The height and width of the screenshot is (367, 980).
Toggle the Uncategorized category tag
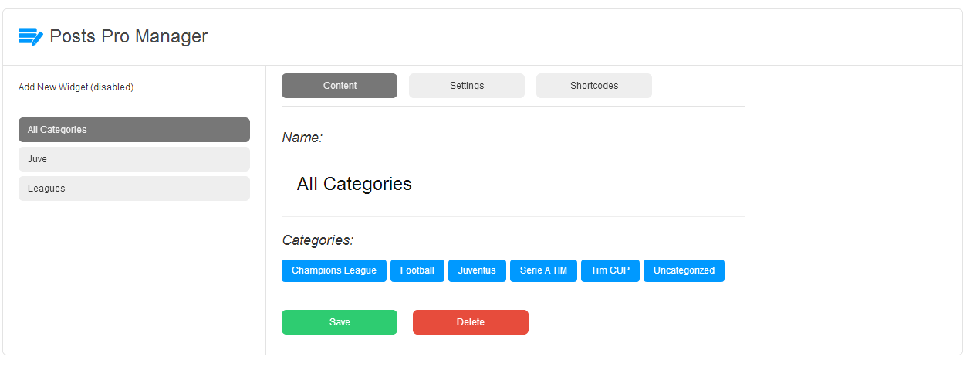(x=684, y=270)
